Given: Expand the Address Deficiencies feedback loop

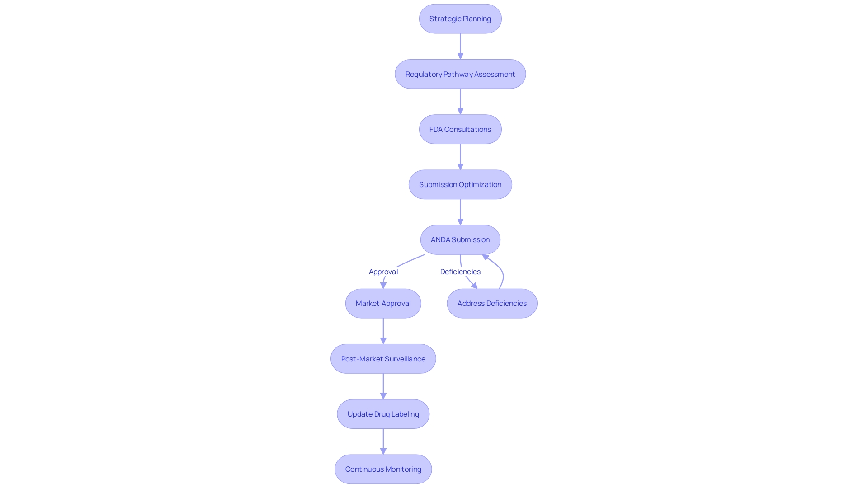Looking at the screenshot, I should (x=491, y=303).
